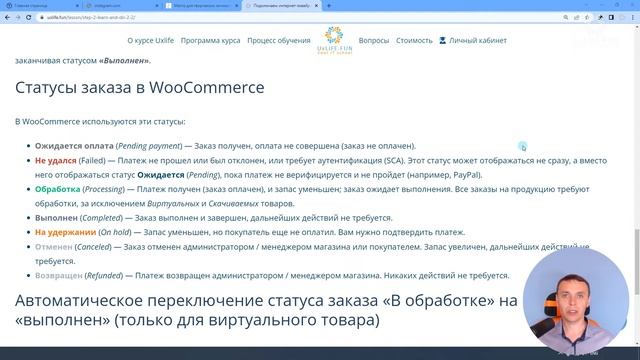Switch to the Главная страница tab
This screenshot has height=360, width=640.
coord(41,6)
